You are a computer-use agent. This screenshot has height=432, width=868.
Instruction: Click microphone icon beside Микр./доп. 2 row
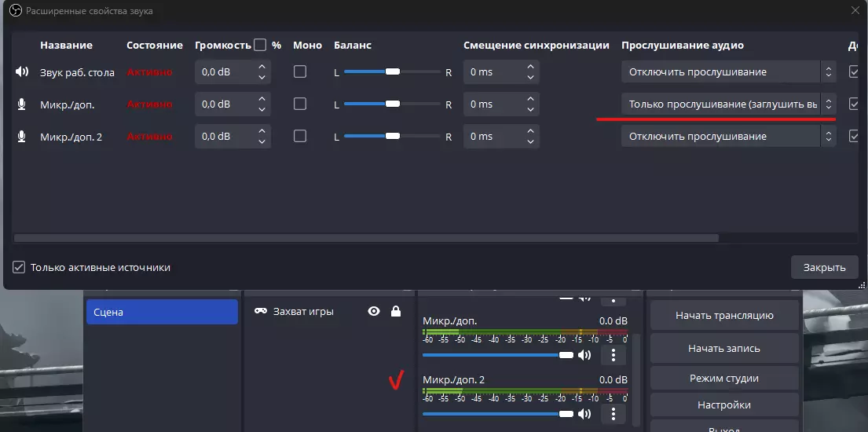[21, 137]
